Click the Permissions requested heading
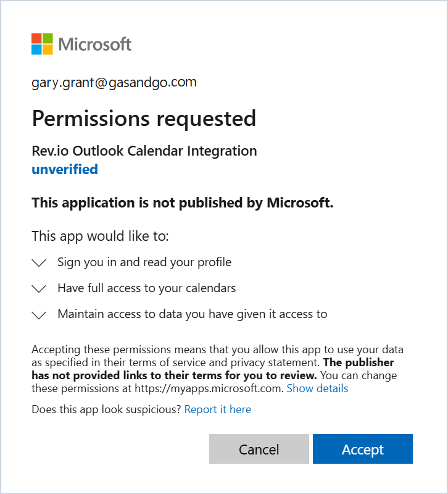Viewport: 448px width, 494px height. click(x=144, y=118)
